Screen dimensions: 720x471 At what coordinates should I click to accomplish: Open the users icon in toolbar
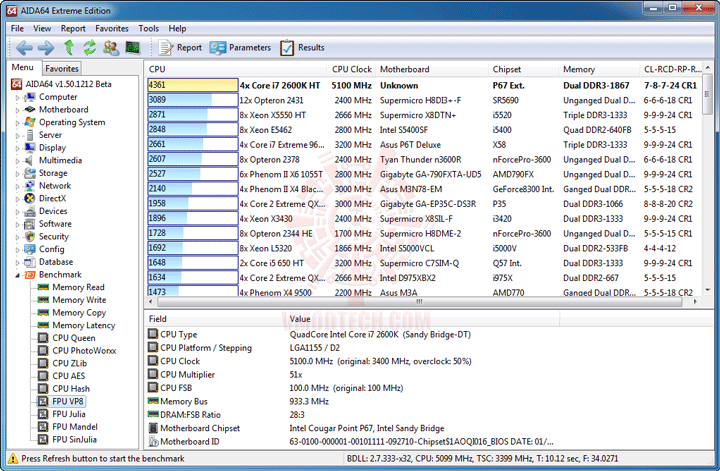110,48
